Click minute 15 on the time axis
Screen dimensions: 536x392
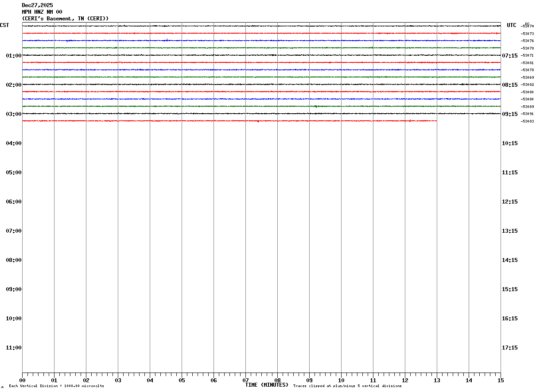point(501,380)
